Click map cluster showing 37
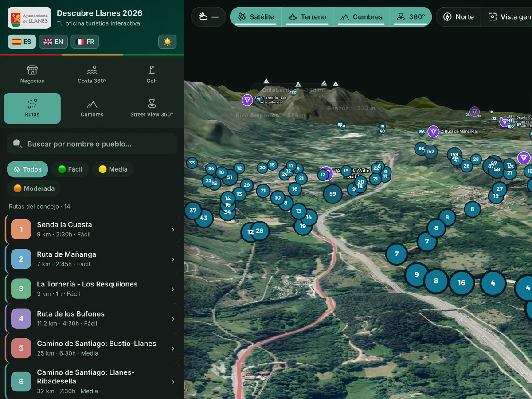The height and width of the screenshot is (399, 532). [193, 210]
